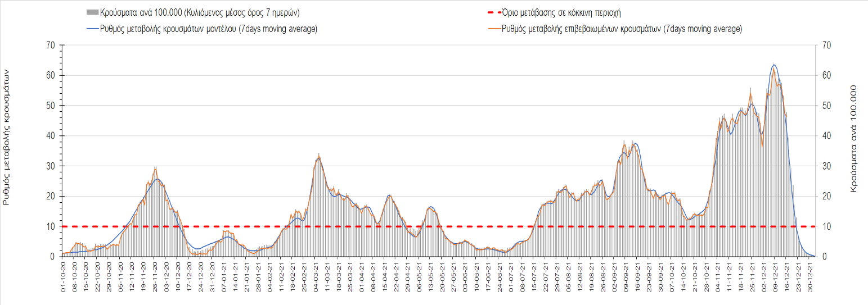The image size is (868, 305).
Task: Click the 10 tick label on left axis
Action: (x=51, y=226)
